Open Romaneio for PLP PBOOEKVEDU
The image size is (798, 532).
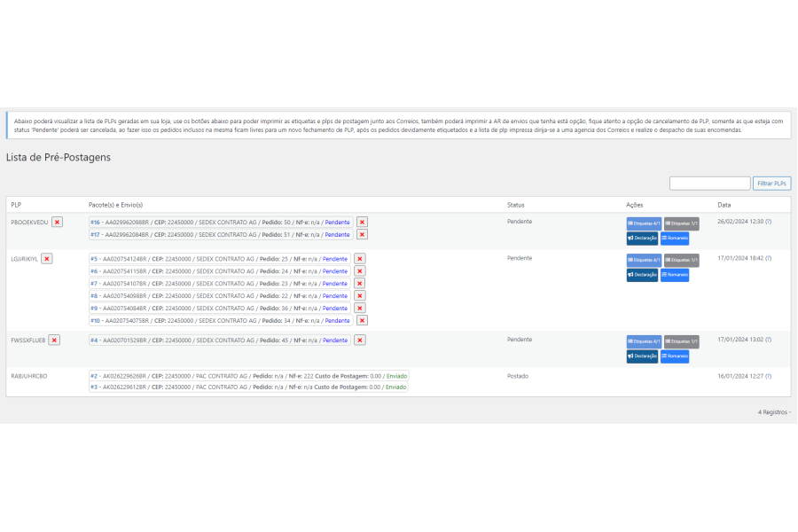[675, 239]
